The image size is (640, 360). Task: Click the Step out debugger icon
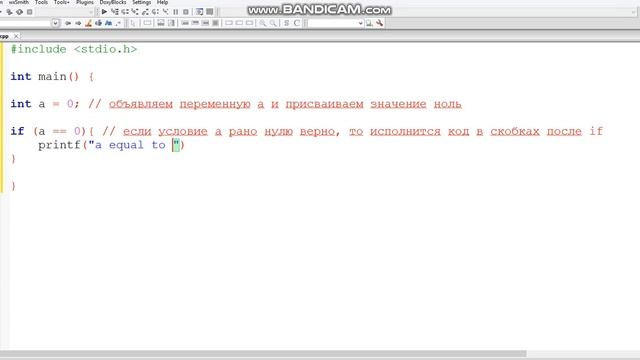pyautogui.click(x=145, y=12)
